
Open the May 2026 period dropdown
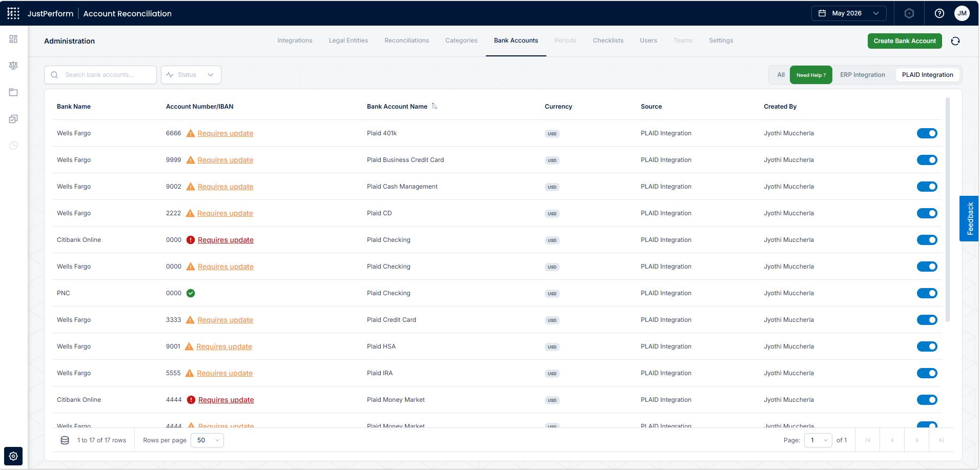pos(849,13)
